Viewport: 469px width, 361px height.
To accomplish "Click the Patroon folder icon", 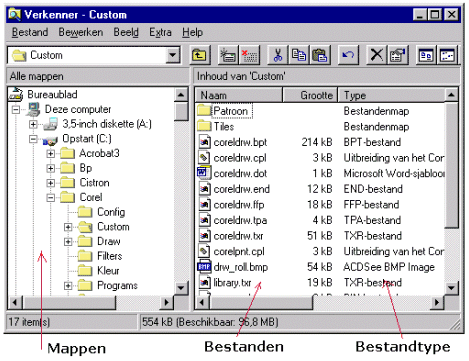I will pyautogui.click(x=204, y=111).
